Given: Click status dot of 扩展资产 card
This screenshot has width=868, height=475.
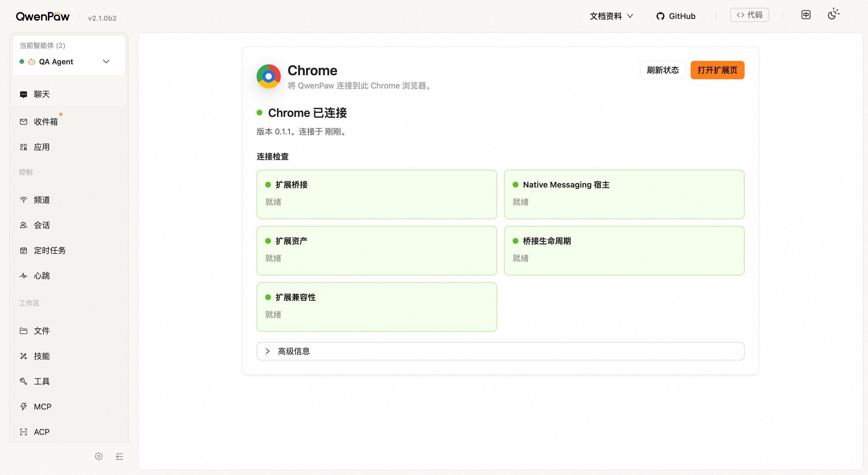Looking at the screenshot, I should coord(268,241).
